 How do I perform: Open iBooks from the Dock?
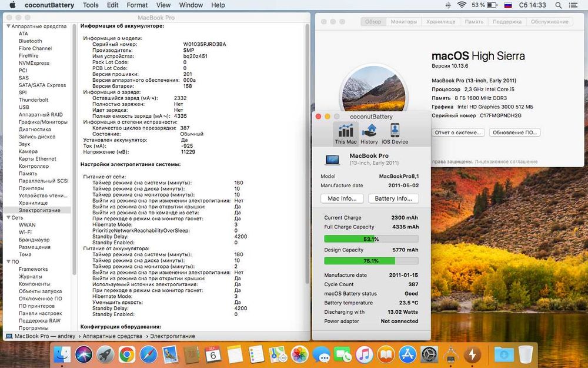click(x=386, y=354)
